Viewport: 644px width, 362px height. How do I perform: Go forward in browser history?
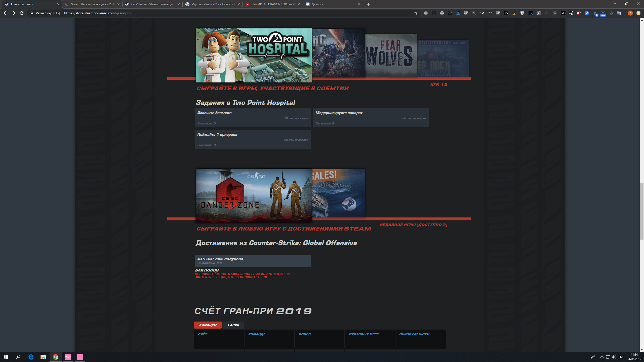[14, 13]
